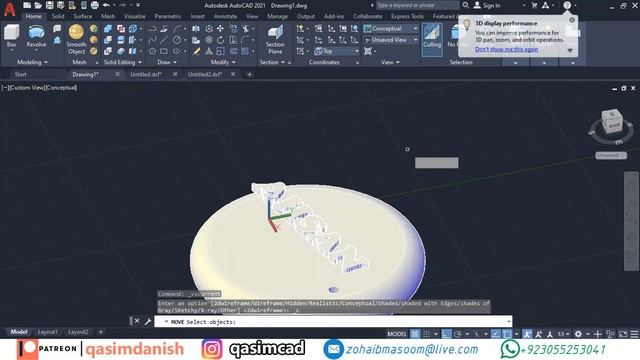Expand the Draw panel dropdown
Viewport: 640px width, 360px height.
point(167,62)
